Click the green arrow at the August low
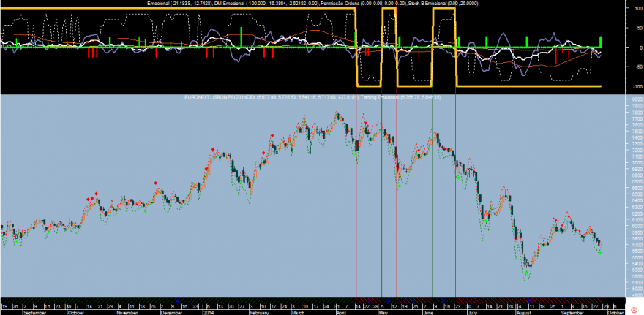This screenshot has height=315, width=644. 526,273
